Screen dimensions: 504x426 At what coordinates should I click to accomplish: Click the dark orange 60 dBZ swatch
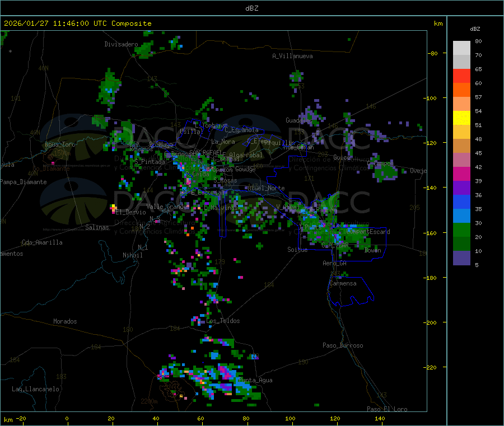(x=461, y=90)
